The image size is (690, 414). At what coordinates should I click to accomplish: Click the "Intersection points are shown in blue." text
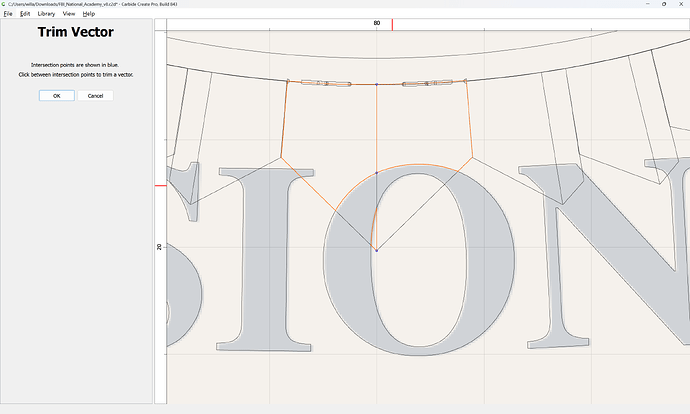pyautogui.click(x=75, y=65)
